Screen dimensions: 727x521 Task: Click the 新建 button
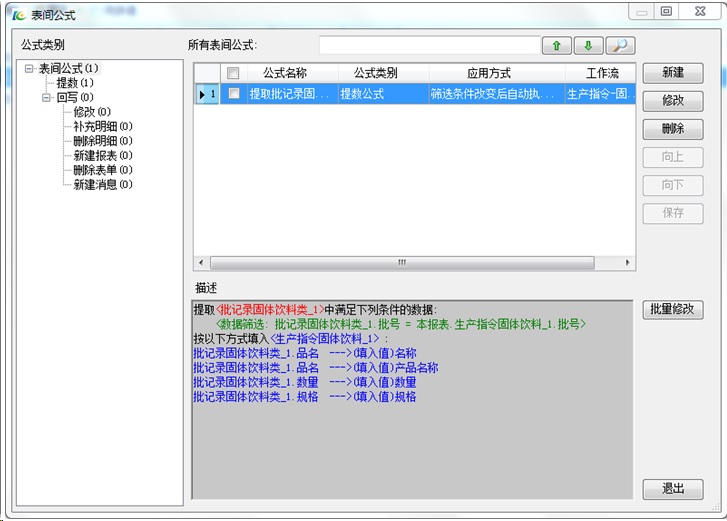[x=673, y=73]
